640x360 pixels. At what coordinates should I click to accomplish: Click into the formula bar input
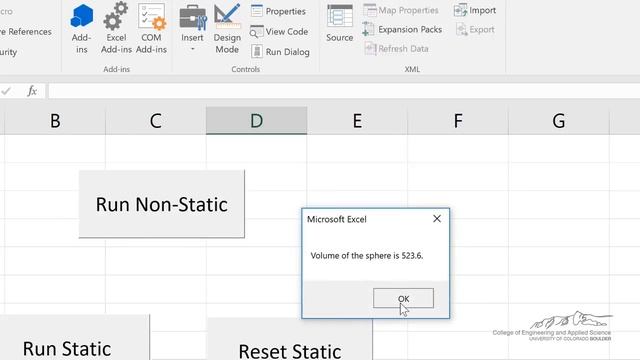(344, 91)
